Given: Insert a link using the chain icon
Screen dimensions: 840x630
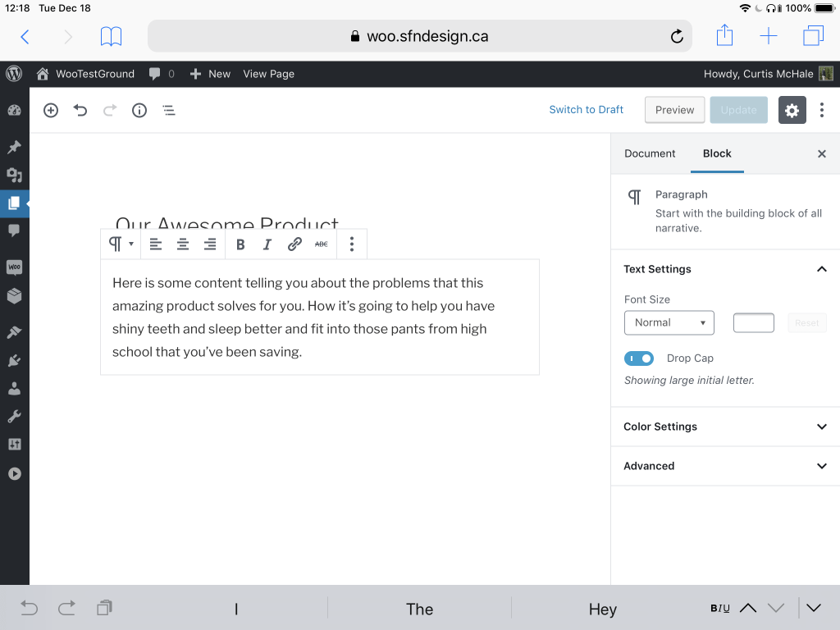Looking at the screenshot, I should (x=294, y=244).
